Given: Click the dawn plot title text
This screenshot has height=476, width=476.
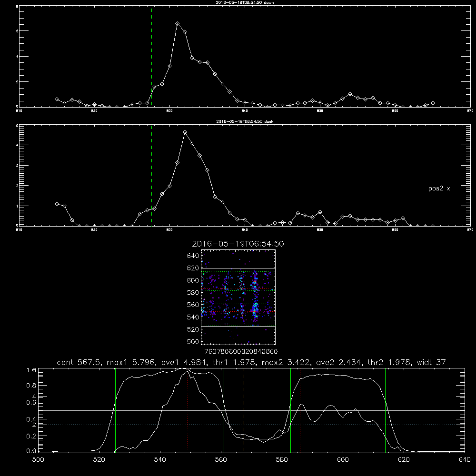Looking at the screenshot, I should click(x=245, y=2).
